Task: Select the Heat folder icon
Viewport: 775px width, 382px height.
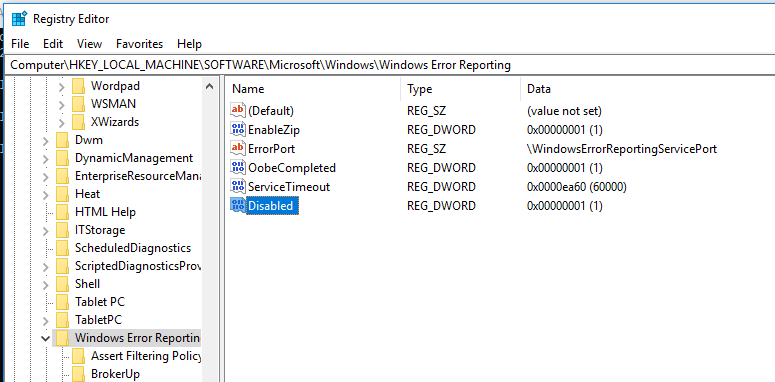Action: (62, 194)
